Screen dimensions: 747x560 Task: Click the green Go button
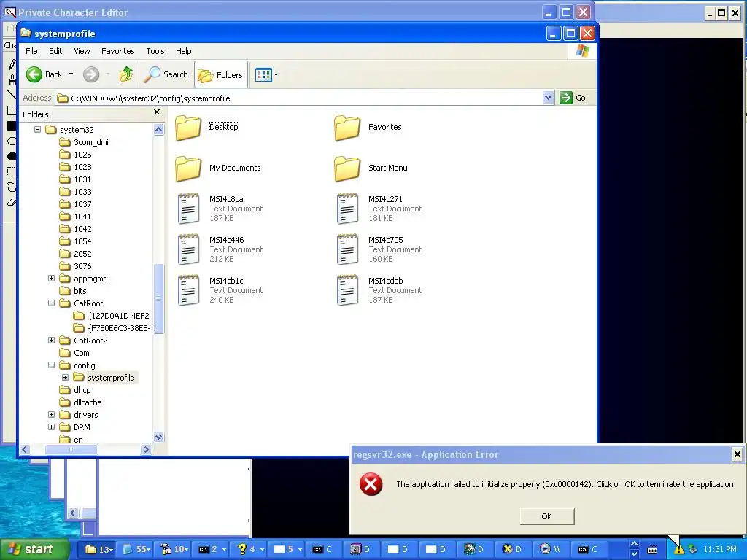point(573,98)
